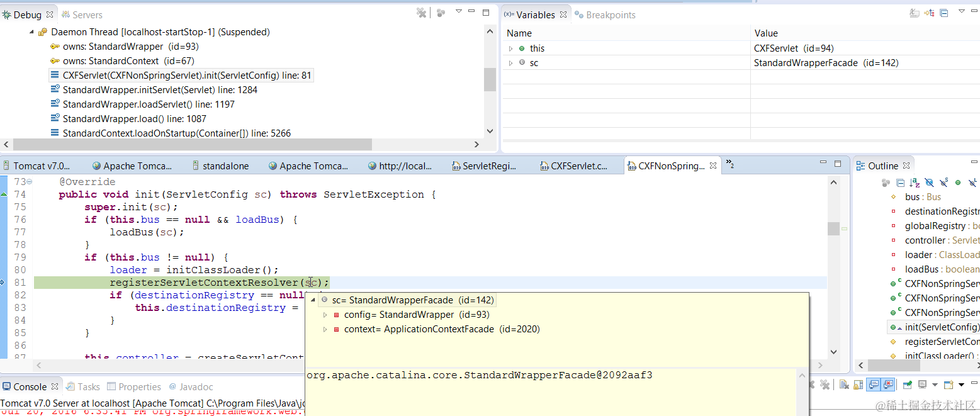This screenshot has width=980, height=416.
Task: Click Remove All Terminated Launches in Debug view
Action: (x=422, y=13)
